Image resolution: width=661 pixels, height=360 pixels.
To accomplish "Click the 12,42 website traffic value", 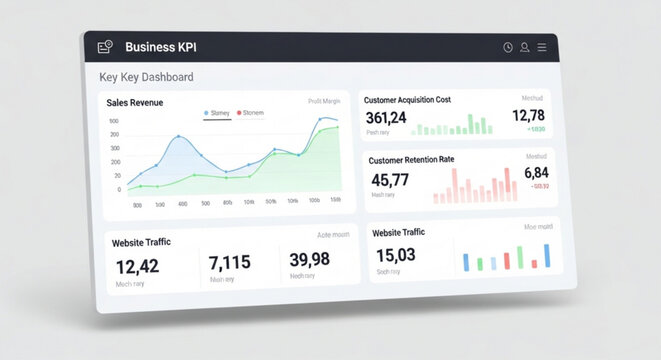I will 137,267.
